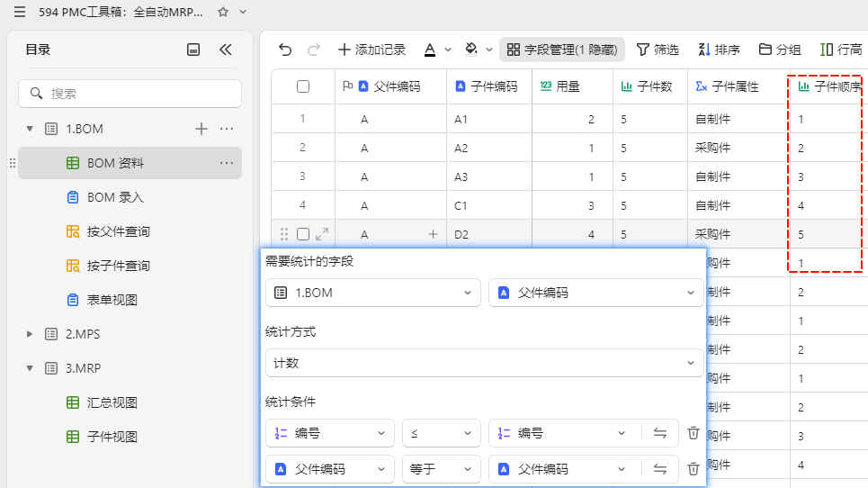Click the 子件数 column header
868x488 pixels.
pyautogui.click(x=650, y=86)
